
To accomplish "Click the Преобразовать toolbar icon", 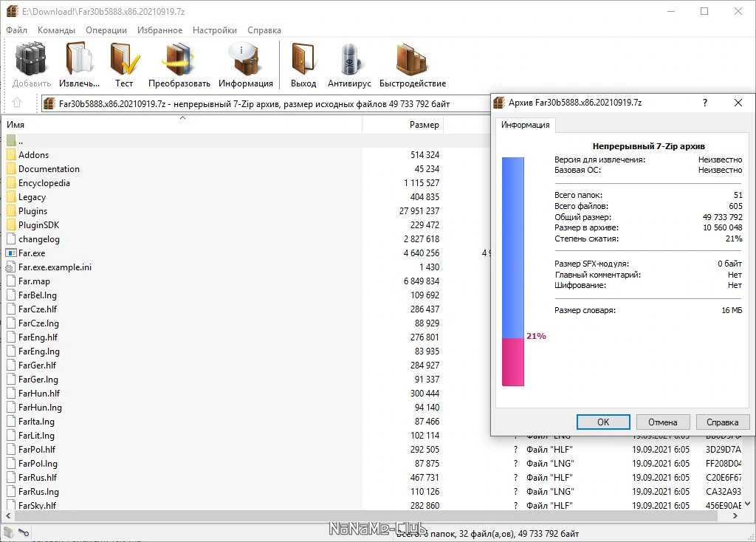I will (179, 59).
